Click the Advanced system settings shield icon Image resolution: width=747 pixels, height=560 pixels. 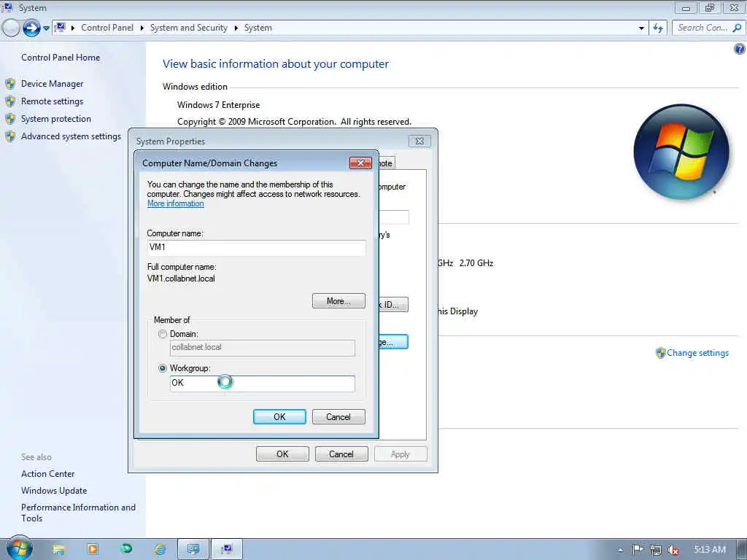pyautogui.click(x=10, y=136)
